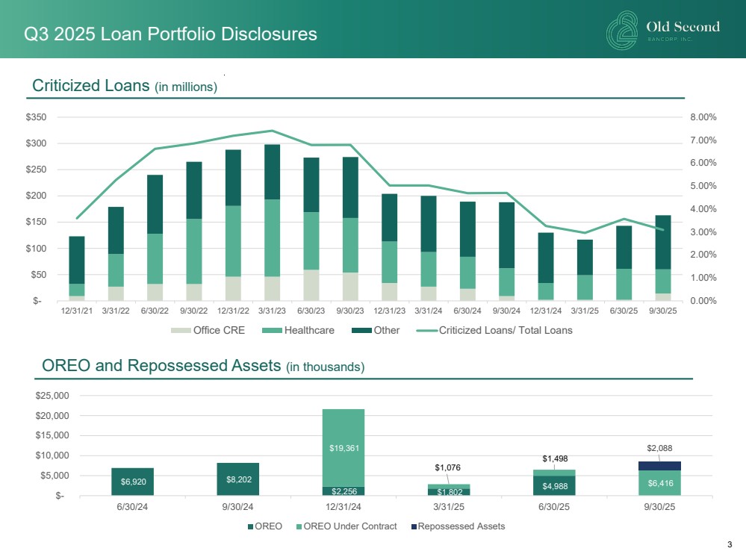The image size is (746, 560).
Task: Click the $4,988 OREO bar segment
Action: 554,485
